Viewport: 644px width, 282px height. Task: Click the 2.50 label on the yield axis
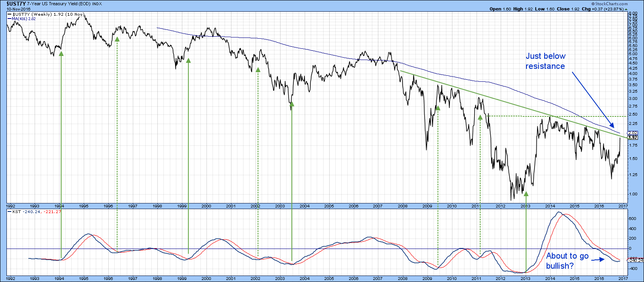tap(633, 114)
